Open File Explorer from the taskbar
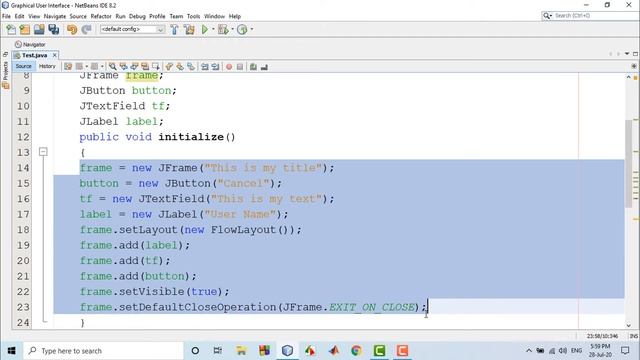The width and height of the screenshot is (640, 360). tap(241, 351)
